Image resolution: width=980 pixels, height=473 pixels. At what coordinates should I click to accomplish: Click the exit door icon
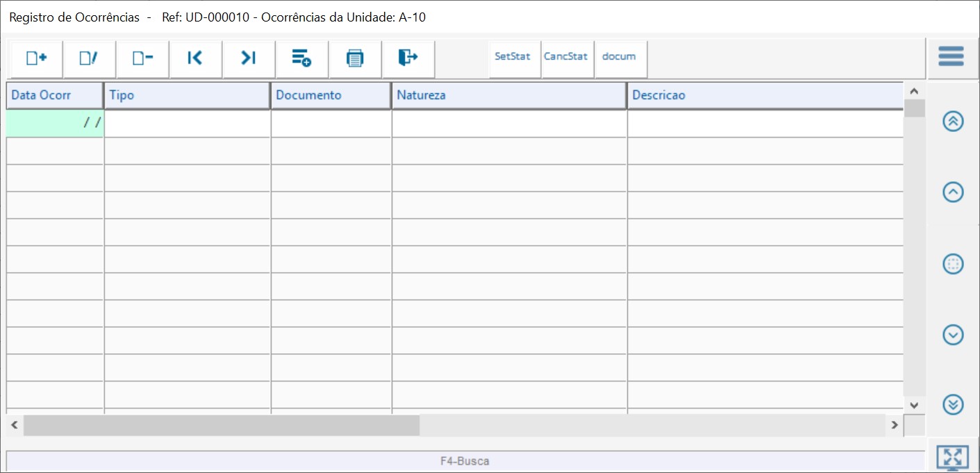point(408,58)
